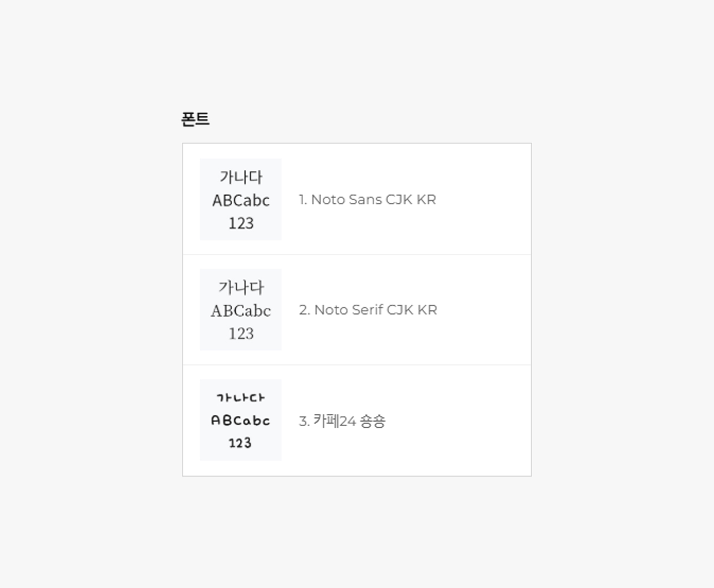This screenshot has height=588, width=714.
Task: Click the first font list row number 1
Action: (303, 199)
